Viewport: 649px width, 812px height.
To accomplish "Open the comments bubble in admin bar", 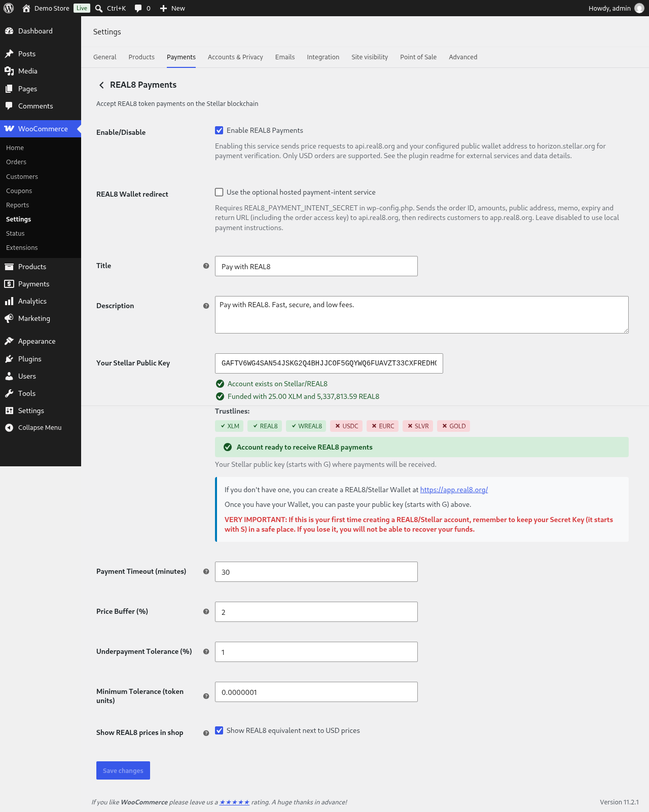I will pyautogui.click(x=138, y=8).
